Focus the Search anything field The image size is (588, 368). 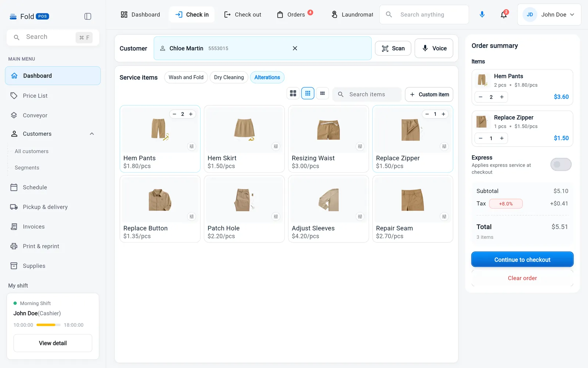click(424, 14)
